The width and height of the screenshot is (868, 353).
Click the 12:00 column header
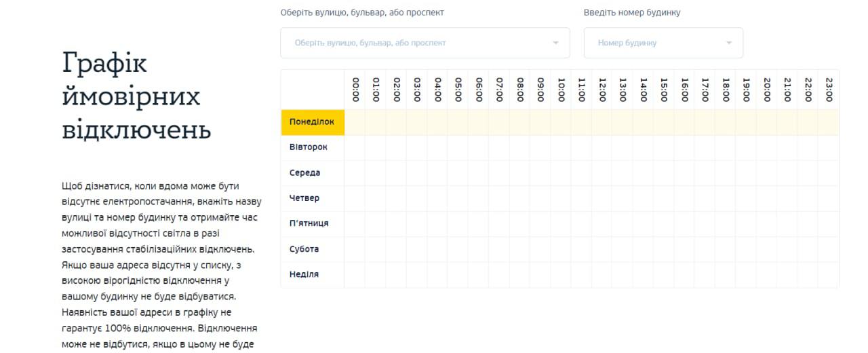(x=602, y=90)
